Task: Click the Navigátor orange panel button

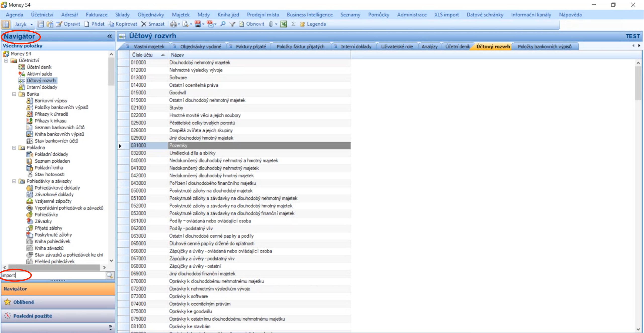Action: pos(58,289)
